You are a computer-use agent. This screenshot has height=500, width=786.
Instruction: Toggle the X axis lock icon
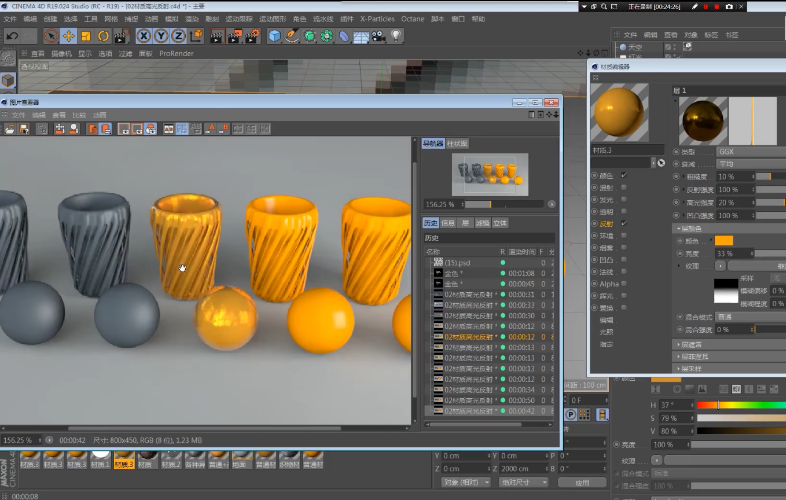pos(144,36)
